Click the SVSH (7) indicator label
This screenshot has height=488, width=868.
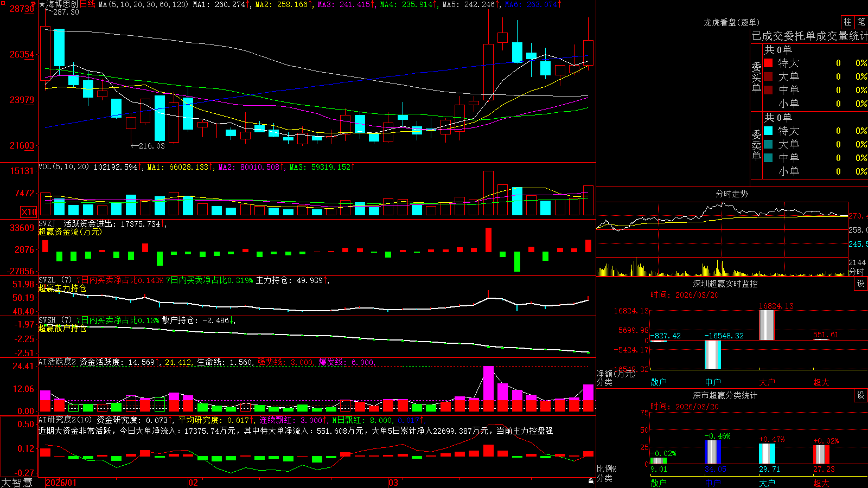pyautogui.click(x=55, y=320)
